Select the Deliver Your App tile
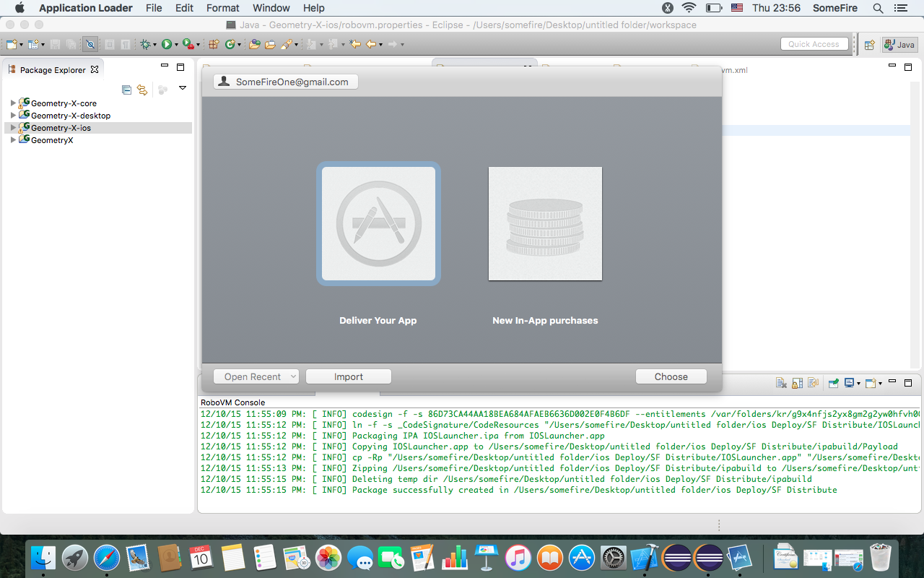 pos(378,224)
